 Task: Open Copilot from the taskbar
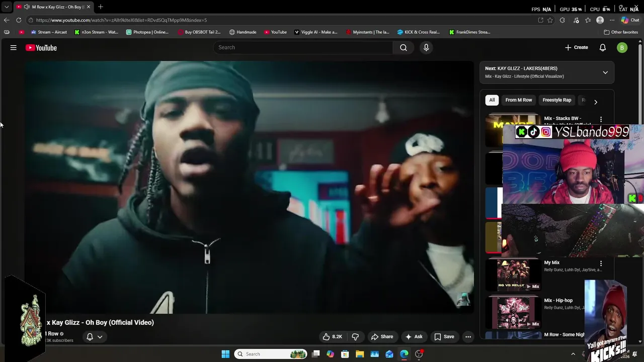(x=331, y=354)
